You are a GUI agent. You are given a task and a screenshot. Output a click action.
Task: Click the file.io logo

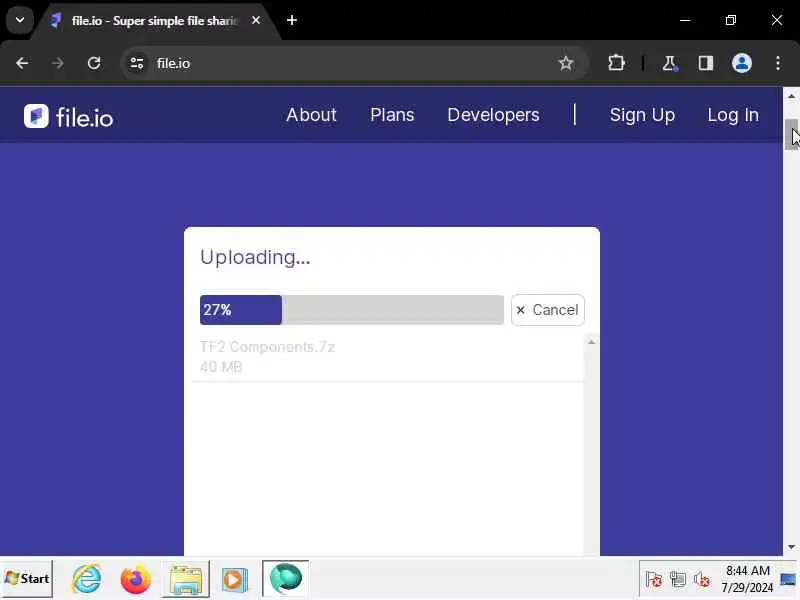(68, 116)
